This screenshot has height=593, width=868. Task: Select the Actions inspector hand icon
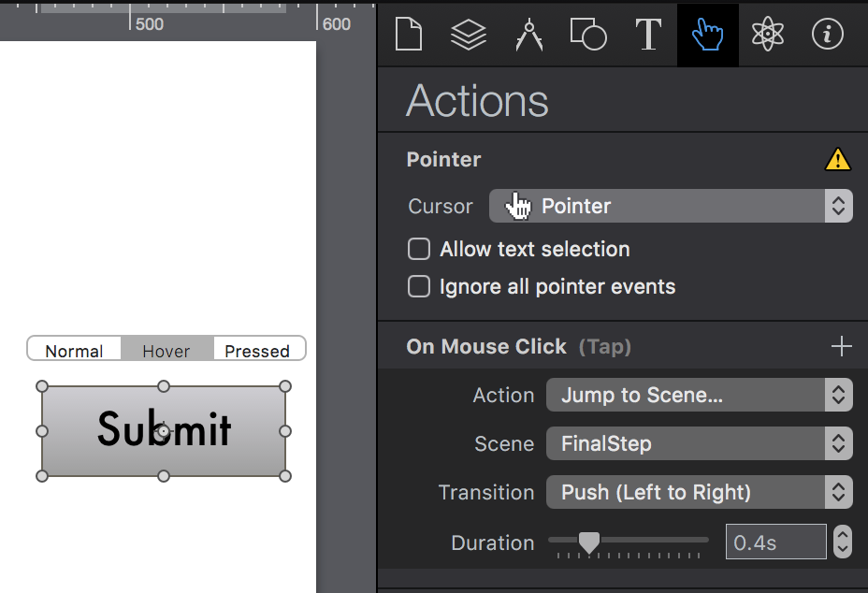click(x=708, y=35)
